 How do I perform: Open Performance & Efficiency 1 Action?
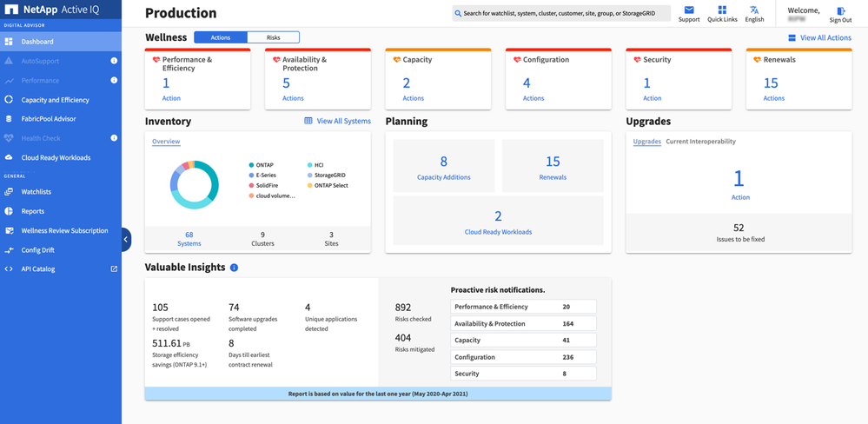pyautogui.click(x=171, y=89)
